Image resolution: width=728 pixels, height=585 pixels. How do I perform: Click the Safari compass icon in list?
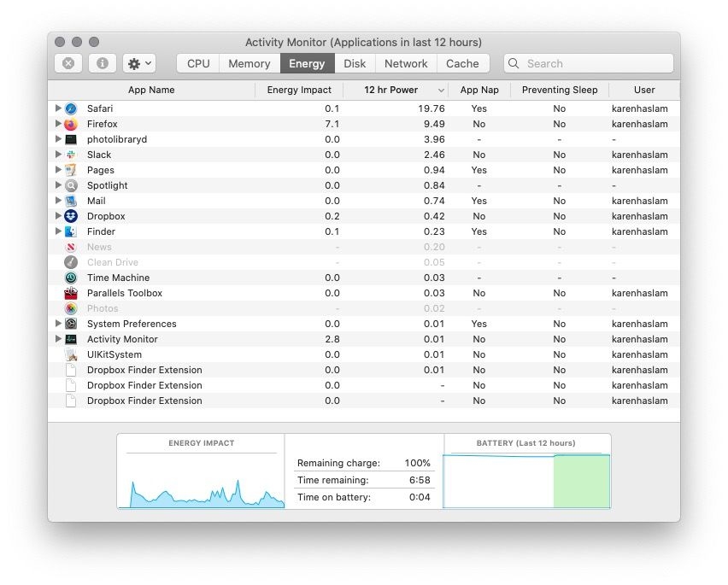[x=71, y=108]
